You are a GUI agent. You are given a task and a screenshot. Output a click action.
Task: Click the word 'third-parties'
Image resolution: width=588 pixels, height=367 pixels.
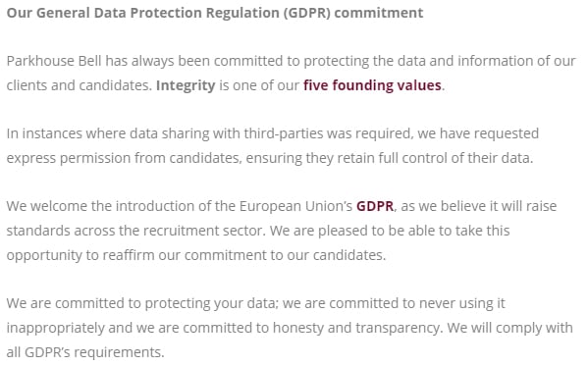[x=284, y=133]
